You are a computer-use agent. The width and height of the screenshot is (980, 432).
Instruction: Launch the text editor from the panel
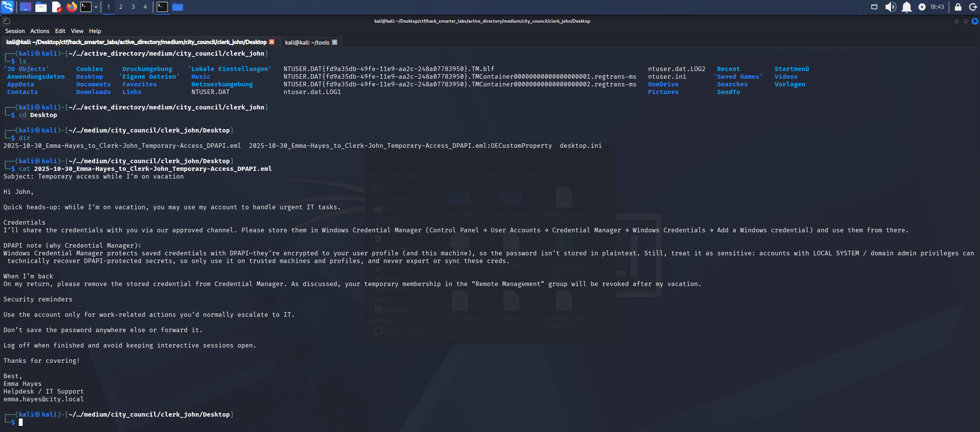click(56, 7)
